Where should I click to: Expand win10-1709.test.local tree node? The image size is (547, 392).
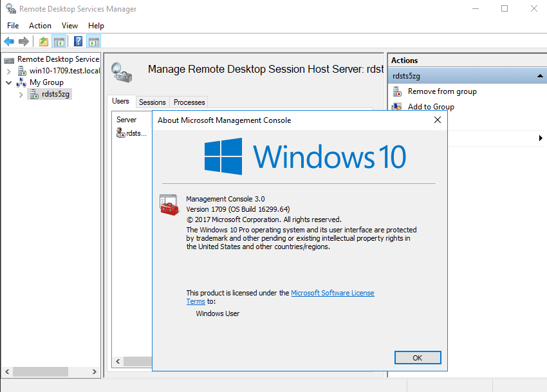(9, 71)
